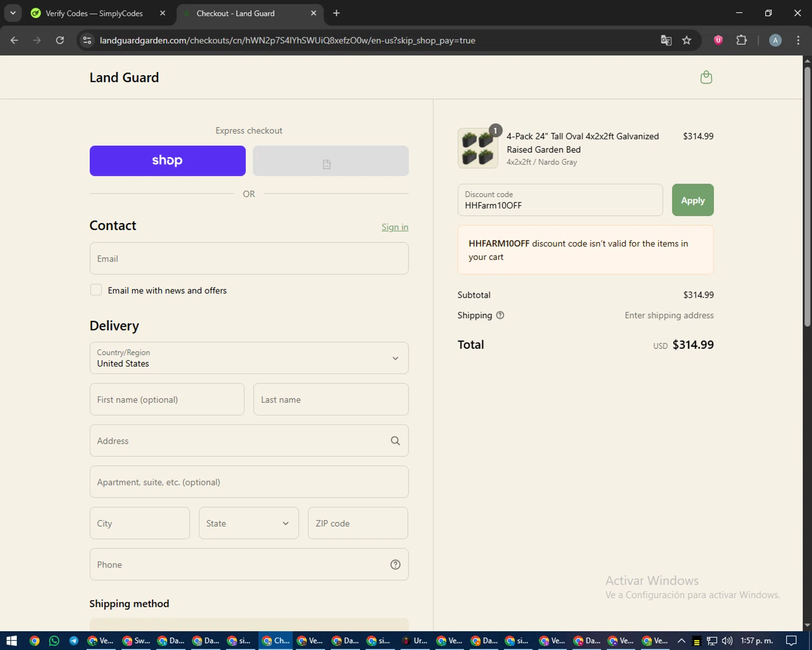Open the red shield extension icon

coord(718,40)
